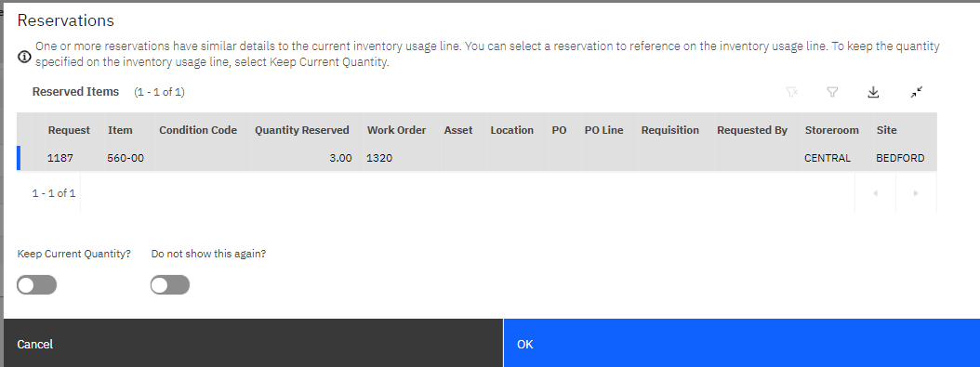This screenshot has height=367, width=980.
Task: Toggle Keep Current Quantity switch
Action: click(37, 285)
